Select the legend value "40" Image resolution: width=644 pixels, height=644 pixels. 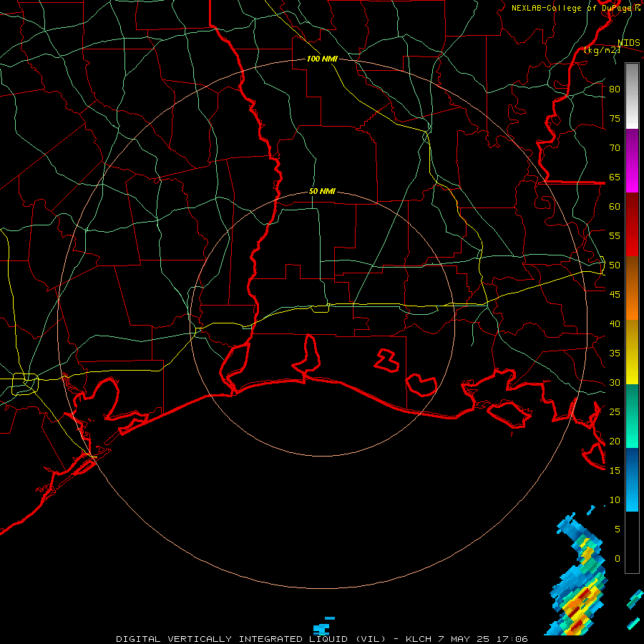615,323
